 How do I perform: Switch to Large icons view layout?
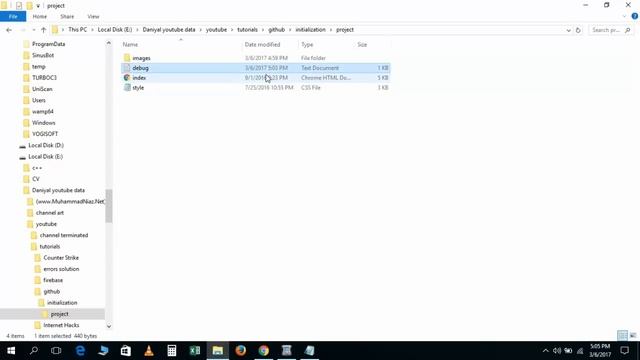633,336
